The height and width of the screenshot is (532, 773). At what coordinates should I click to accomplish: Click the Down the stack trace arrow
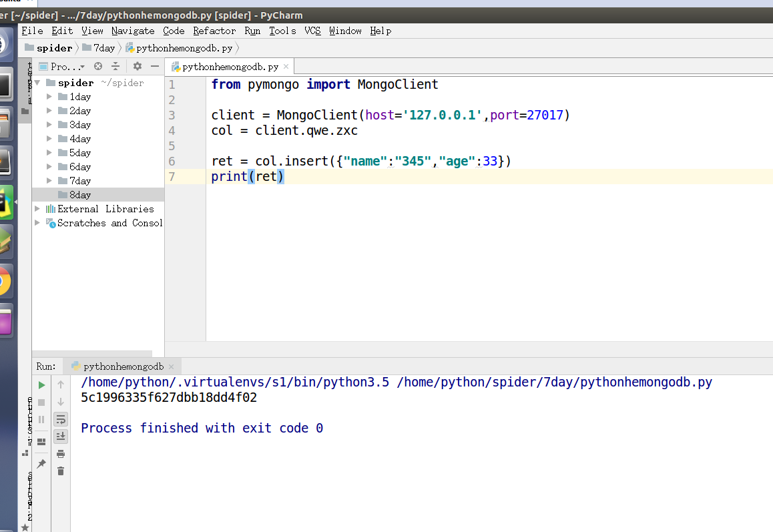(x=61, y=402)
